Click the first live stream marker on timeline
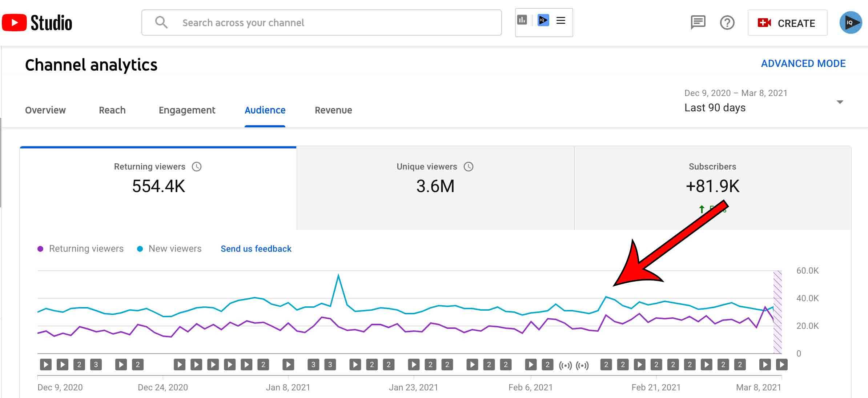The width and height of the screenshot is (868, 398). click(565, 365)
